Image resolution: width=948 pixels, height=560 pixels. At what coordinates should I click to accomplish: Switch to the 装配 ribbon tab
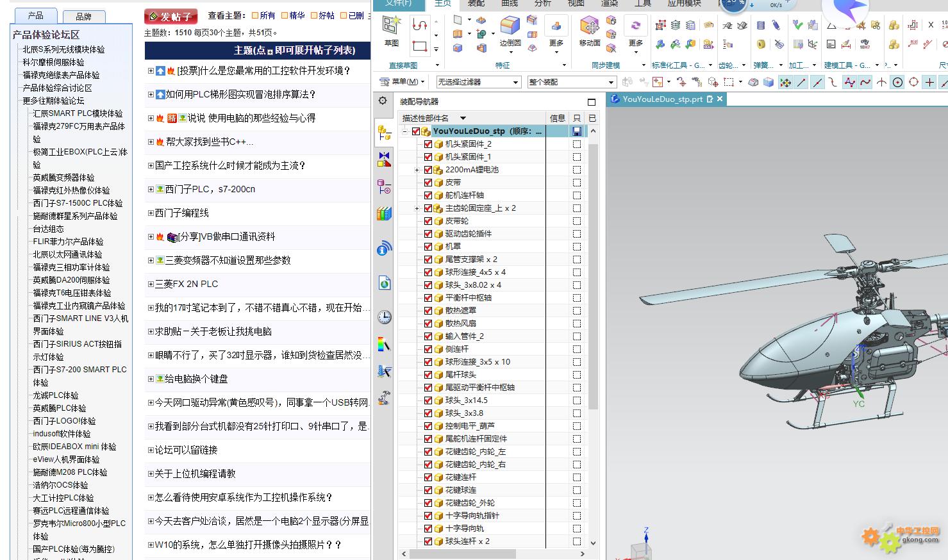tap(476, 3)
